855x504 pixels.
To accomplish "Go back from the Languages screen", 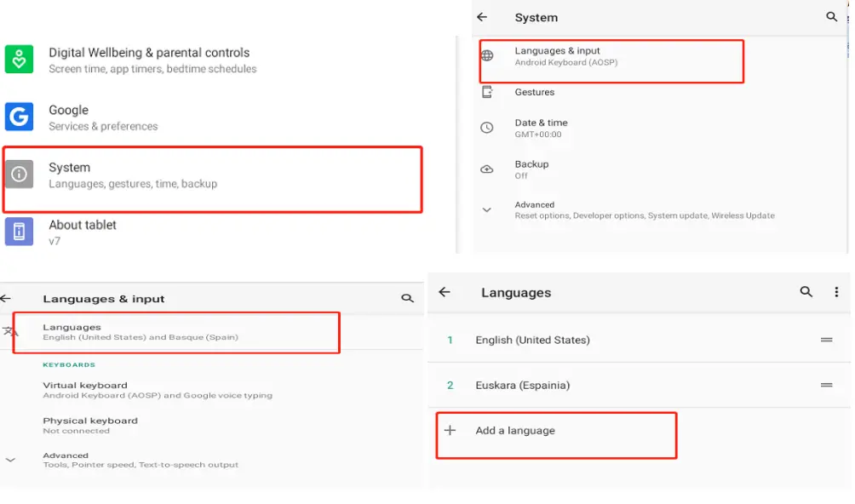I will pyautogui.click(x=444, y=292).
